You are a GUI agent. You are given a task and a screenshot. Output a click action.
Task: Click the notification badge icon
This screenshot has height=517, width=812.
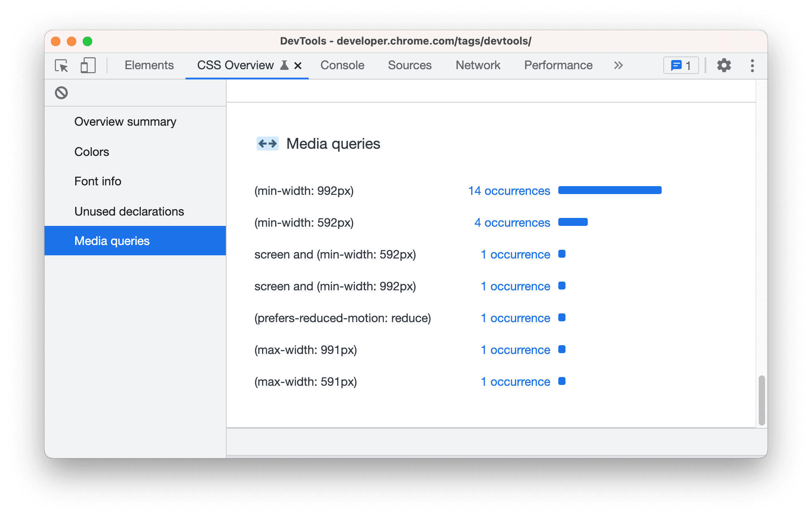681,65
